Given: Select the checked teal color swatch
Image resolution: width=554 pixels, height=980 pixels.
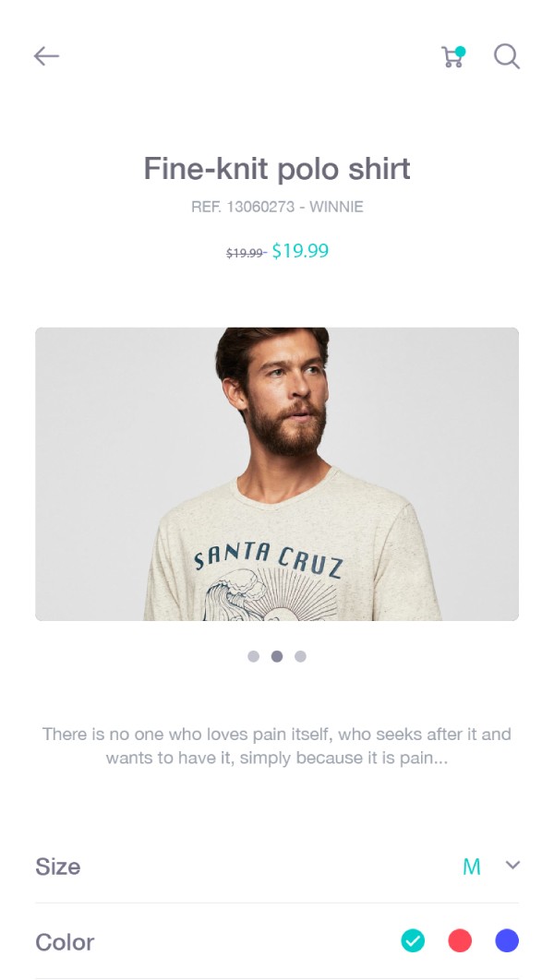Looking at the screenshot, I should pyautogui.click(x=413, y=940).
